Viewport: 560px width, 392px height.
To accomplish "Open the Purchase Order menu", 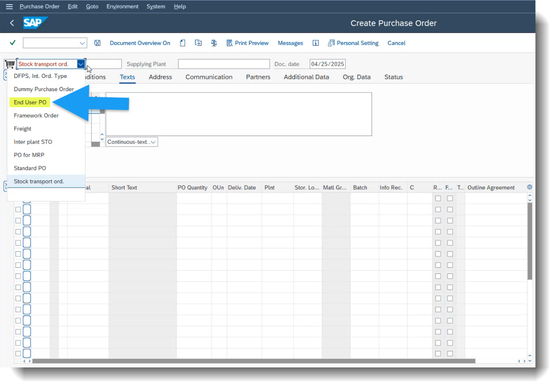I will pyautogui.click(x=39, y=7).
